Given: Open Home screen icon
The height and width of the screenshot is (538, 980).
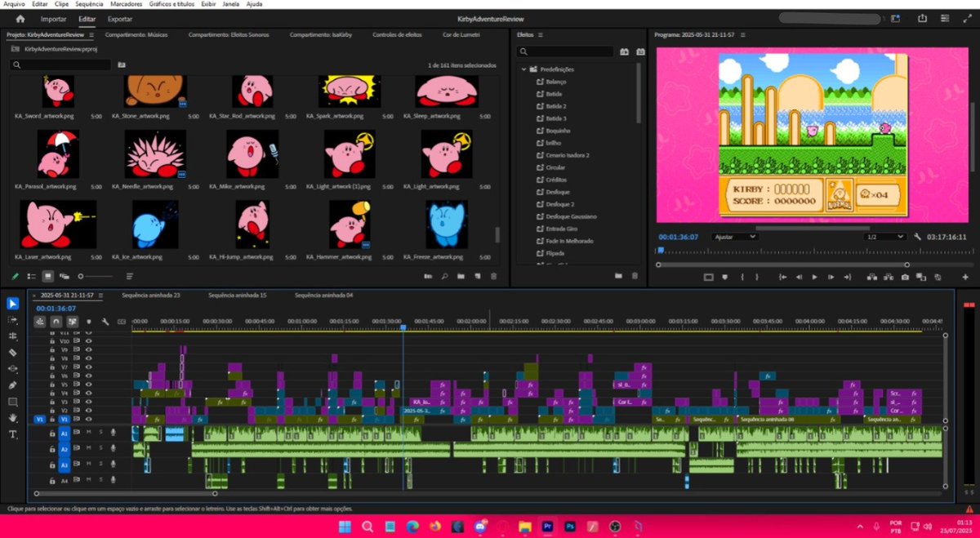Looking at the screenshot, I should [20, 18].
